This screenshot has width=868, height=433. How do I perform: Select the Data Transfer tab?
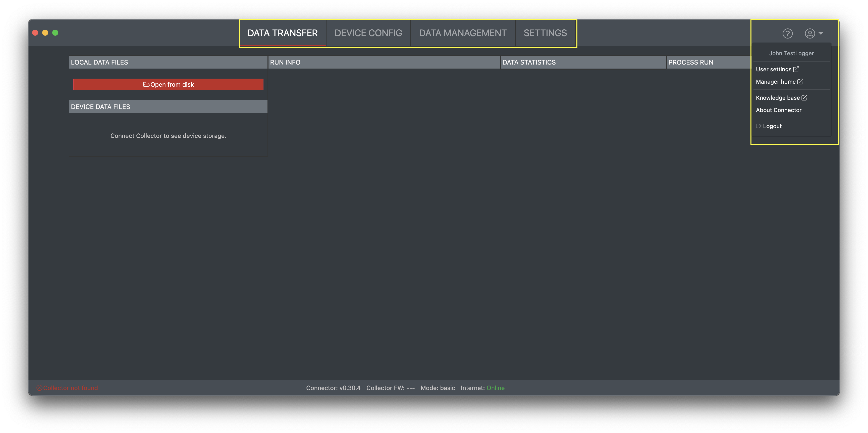[282, 33]
